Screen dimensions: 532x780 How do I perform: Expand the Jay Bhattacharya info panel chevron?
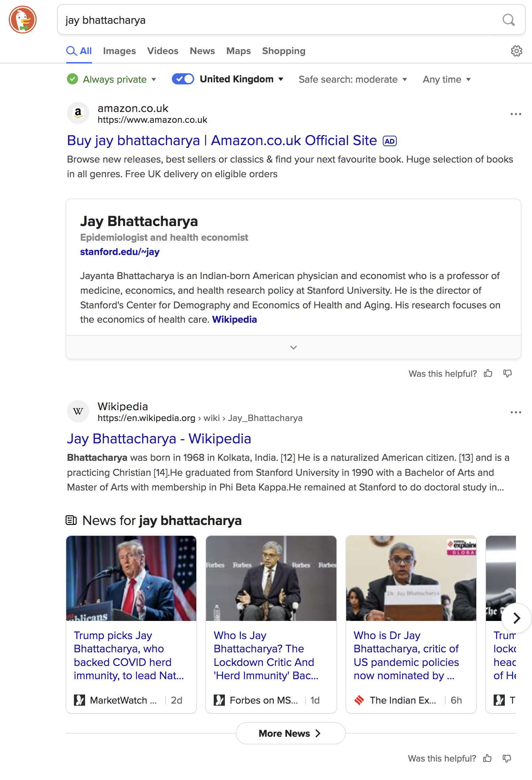pos(294,347)
